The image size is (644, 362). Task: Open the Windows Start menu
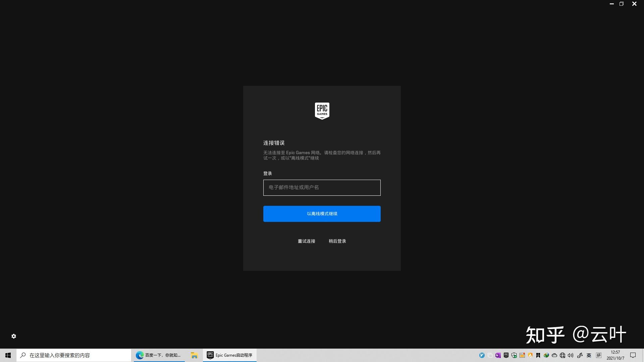(8, 355)
